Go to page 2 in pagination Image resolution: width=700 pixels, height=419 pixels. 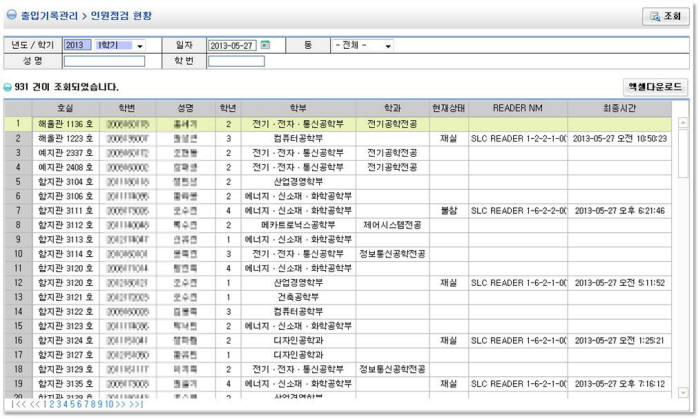(x=51, y=404)
